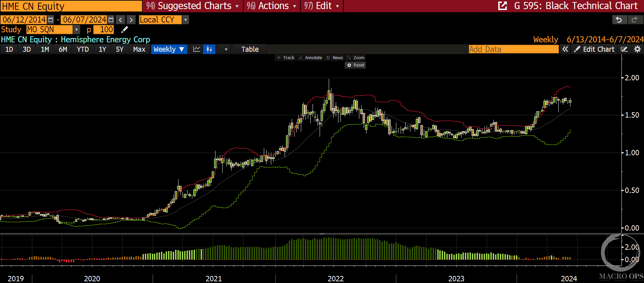The height and width of the screenshot is (283, 644).
Task: Enable Annotate mode
Action: pyautogui.click(x=310, y=58)
